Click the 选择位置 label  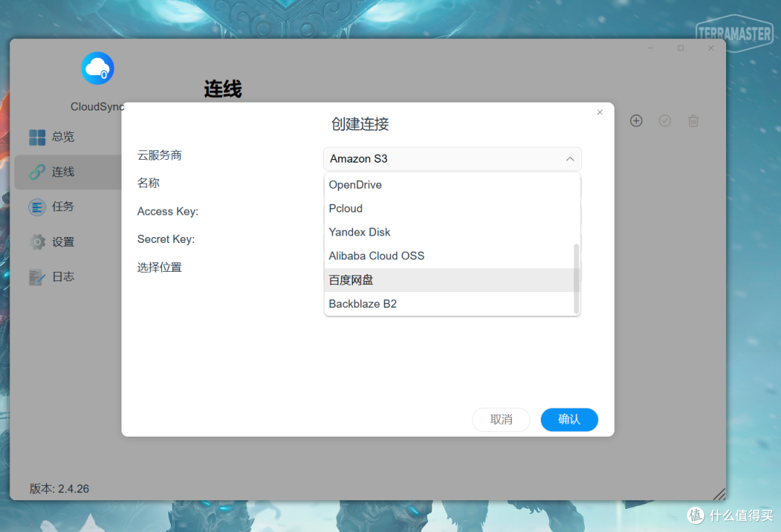click(x=159, y=267)
